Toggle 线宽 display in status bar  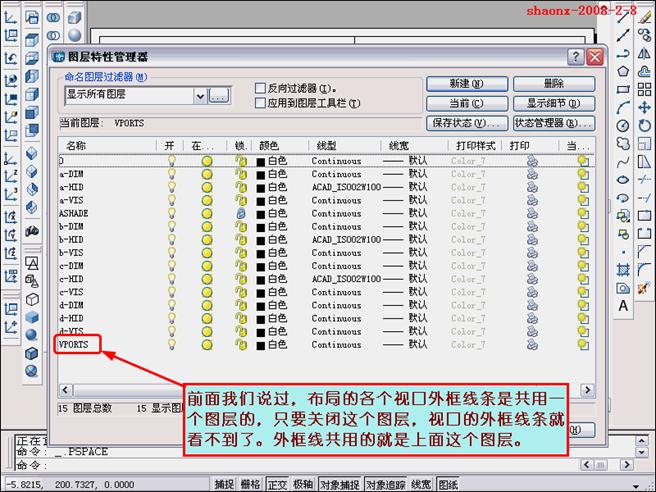coord(420,484)
